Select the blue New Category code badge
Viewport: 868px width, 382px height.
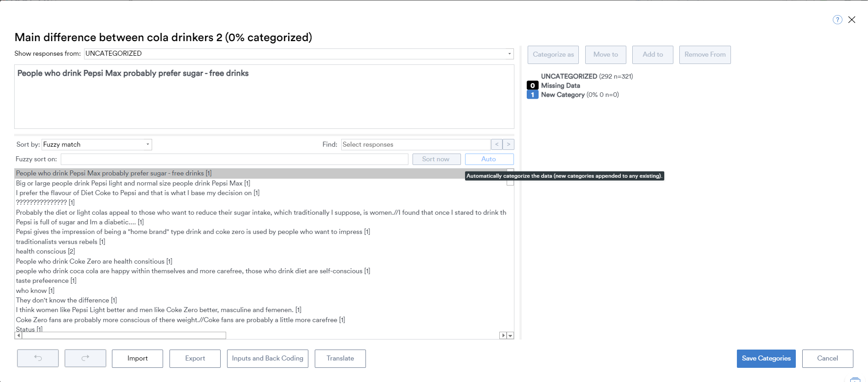[x=532, y=95]
